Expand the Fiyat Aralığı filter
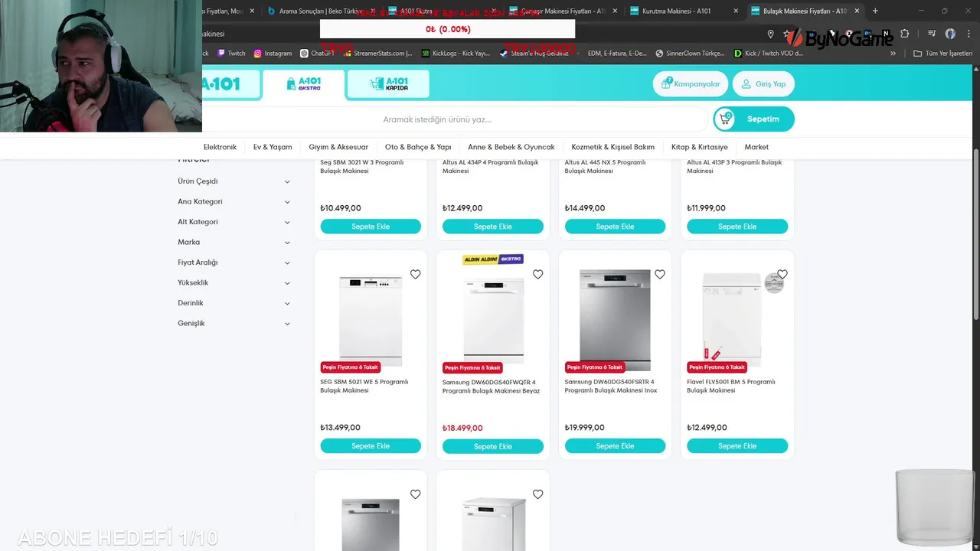980x551 pixels. click(234, 262)
